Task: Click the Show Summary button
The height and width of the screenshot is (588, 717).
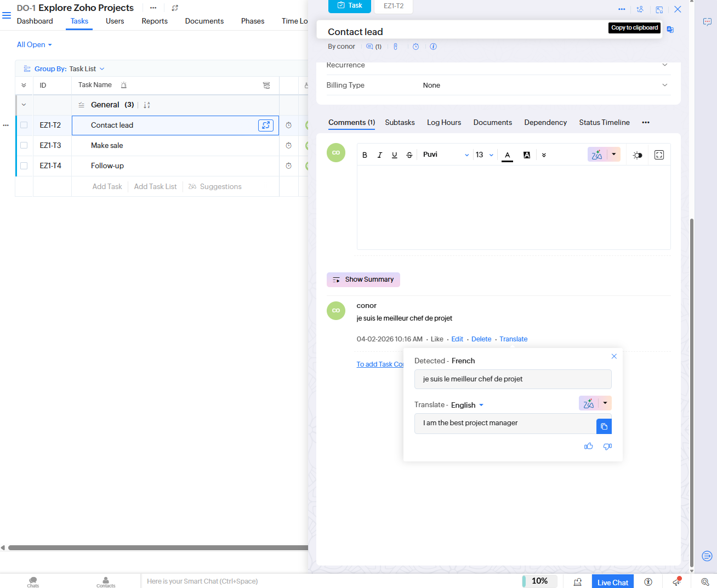Action: pyautogui.click(x=363, y=279)
